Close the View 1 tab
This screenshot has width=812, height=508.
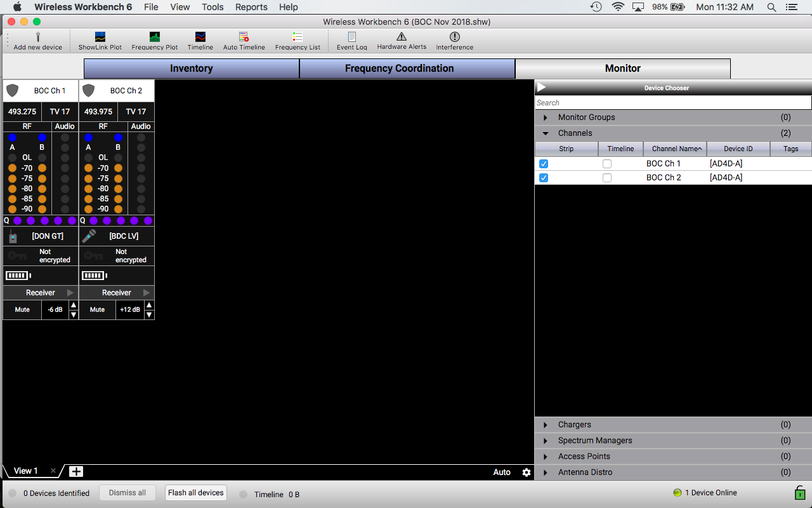(x=53, y=471)
